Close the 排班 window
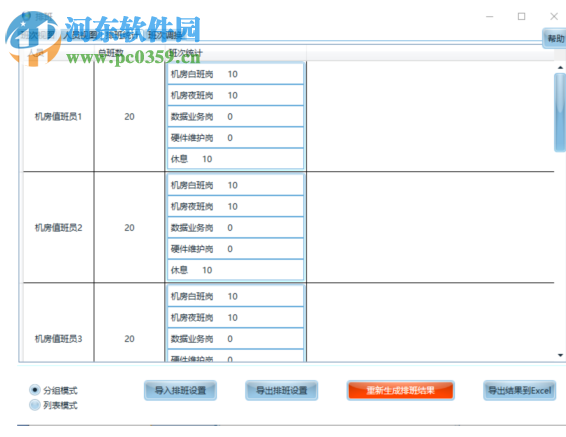This screenshot has height=437, width=566. click(x=554, y=16)
